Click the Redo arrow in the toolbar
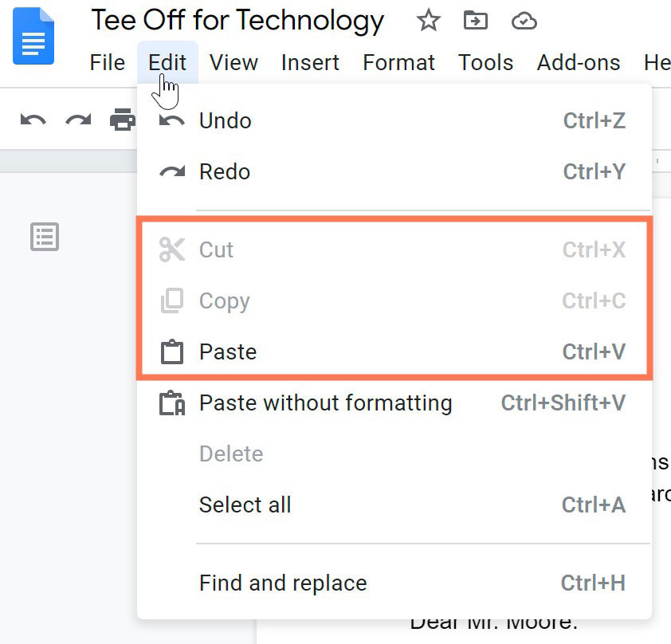 (x=77, y=120)
